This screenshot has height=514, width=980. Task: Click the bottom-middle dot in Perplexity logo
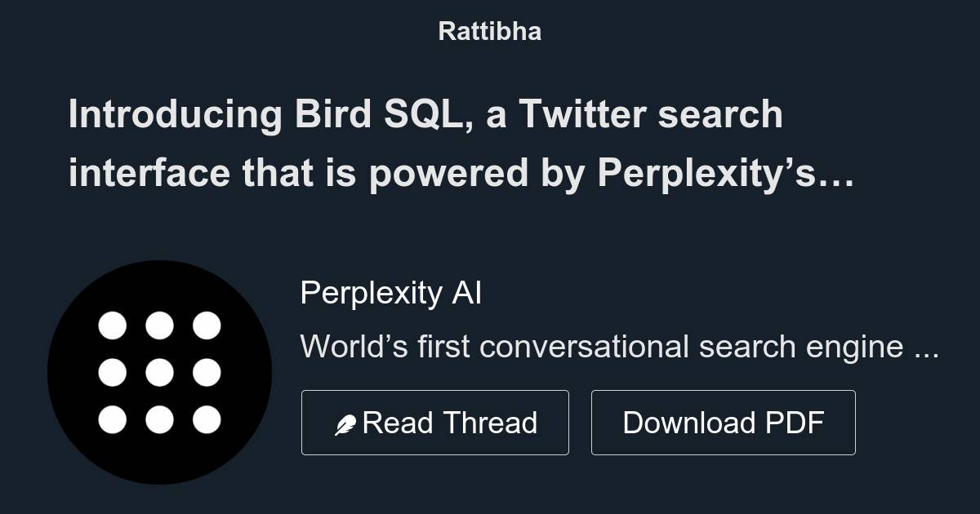159,420
